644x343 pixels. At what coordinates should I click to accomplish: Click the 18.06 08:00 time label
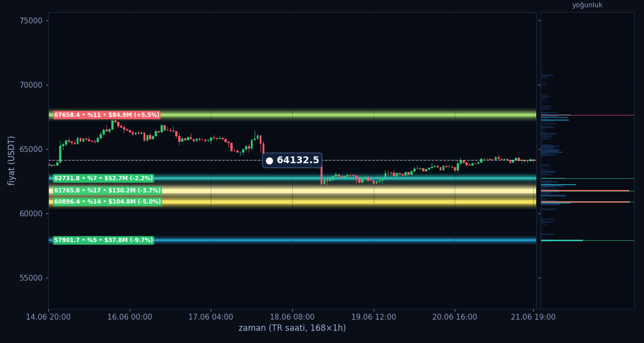pos(292,317)
